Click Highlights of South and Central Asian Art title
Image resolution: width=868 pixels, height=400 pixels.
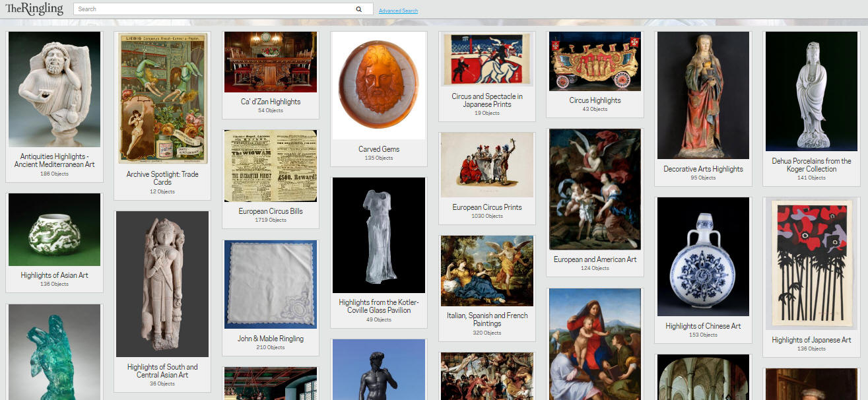click(x=162, y=371)
